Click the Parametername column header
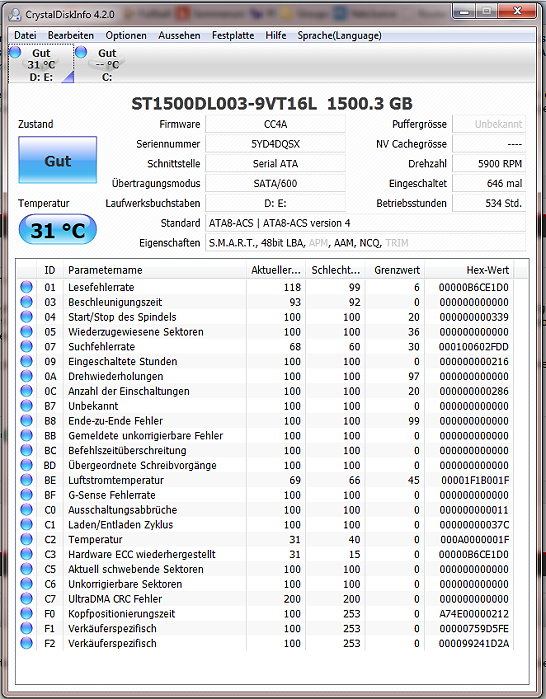The height and width of the screenshot is (699, 546). coord(154,270)
